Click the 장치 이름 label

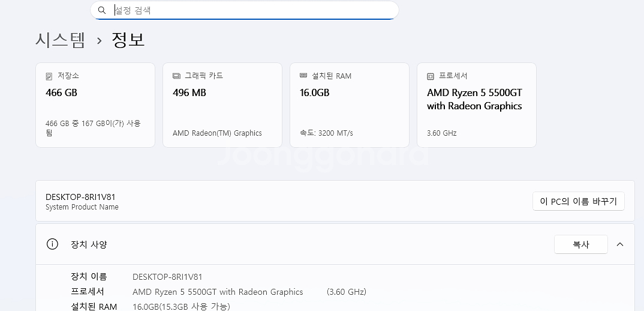point(89,277)
